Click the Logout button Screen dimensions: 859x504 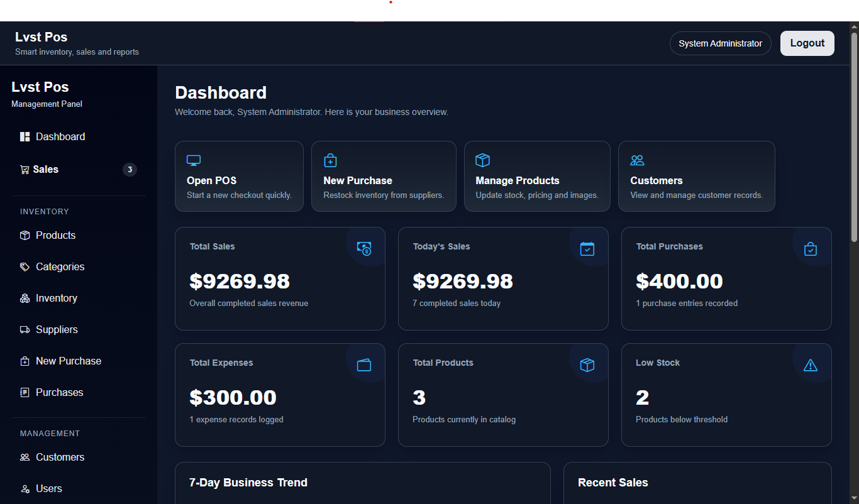tap(807, 43)
